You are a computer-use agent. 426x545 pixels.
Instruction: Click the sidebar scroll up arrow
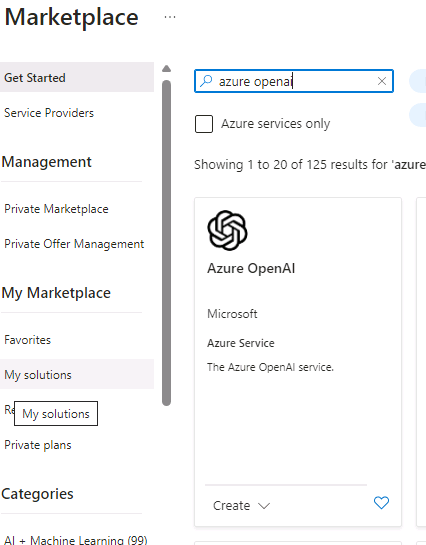pyautogui.click(x=166, y=68)
